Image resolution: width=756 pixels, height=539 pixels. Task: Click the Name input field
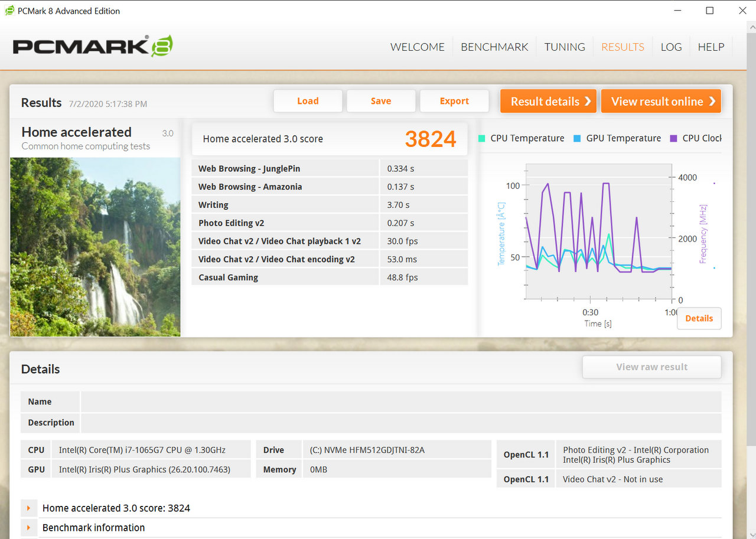pos(401,401)
